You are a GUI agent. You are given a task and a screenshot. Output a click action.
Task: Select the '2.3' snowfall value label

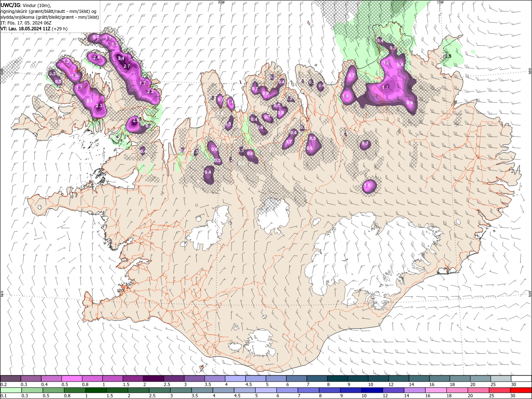(99, 106)
